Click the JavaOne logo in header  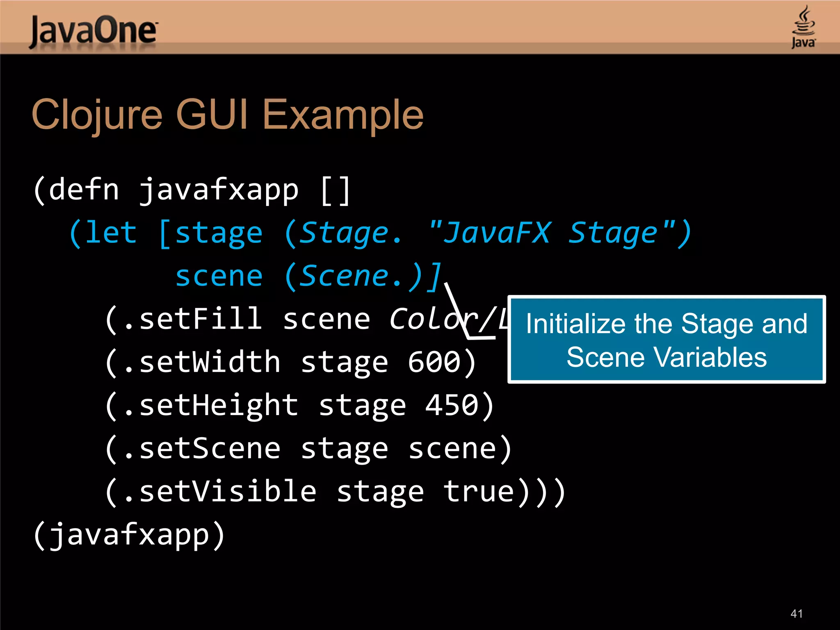click(94, 31)
